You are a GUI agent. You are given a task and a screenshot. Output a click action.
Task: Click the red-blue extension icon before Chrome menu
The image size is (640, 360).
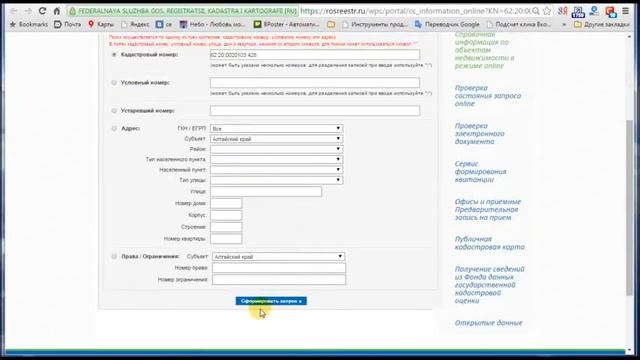[611, 12]
